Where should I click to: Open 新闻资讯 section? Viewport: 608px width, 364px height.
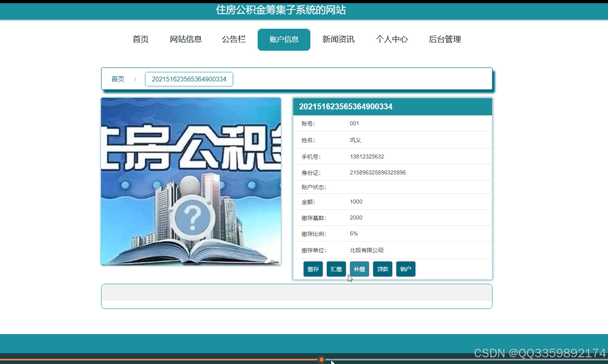coord(338,39)
